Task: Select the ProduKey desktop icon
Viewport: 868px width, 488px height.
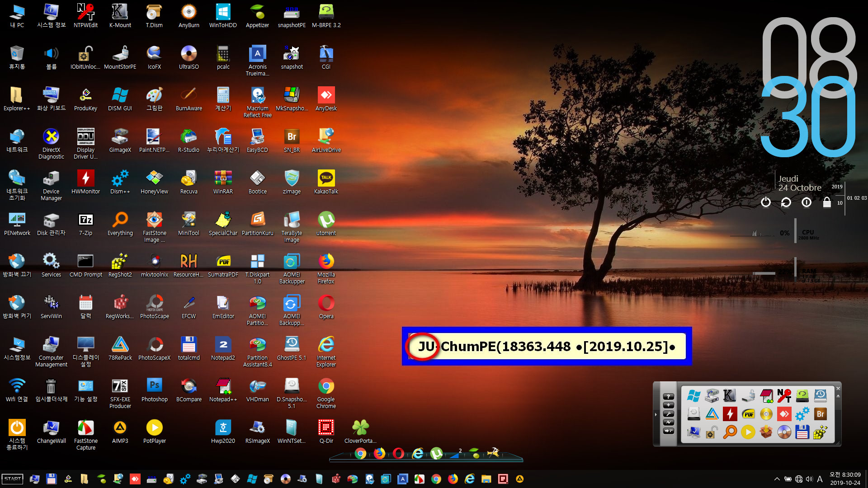Action: 85,99
